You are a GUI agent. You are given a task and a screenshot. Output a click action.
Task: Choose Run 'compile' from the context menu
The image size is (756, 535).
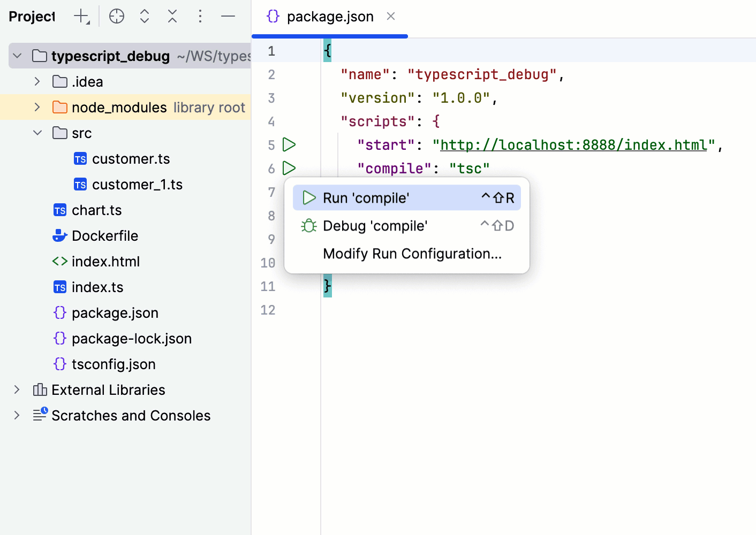366,197
